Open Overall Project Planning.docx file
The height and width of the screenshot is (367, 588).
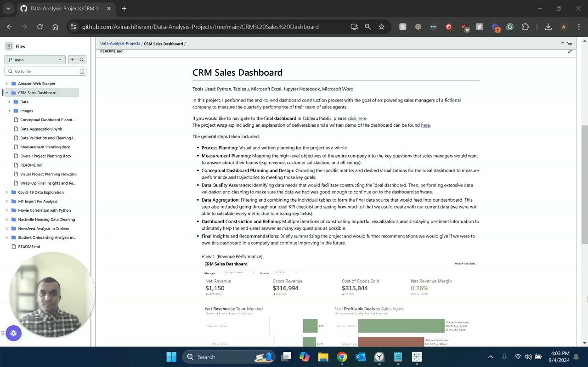45,156
